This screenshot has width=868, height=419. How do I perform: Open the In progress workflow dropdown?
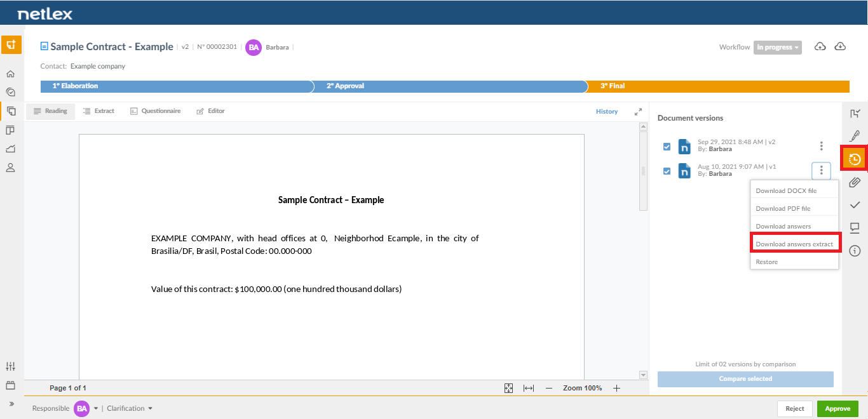(x=778, y=47)
